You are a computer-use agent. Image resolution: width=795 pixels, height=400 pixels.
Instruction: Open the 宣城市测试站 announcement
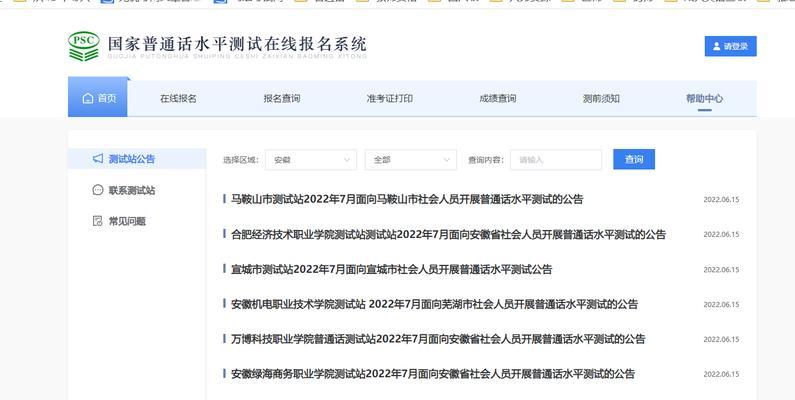(x=391, y=269)
